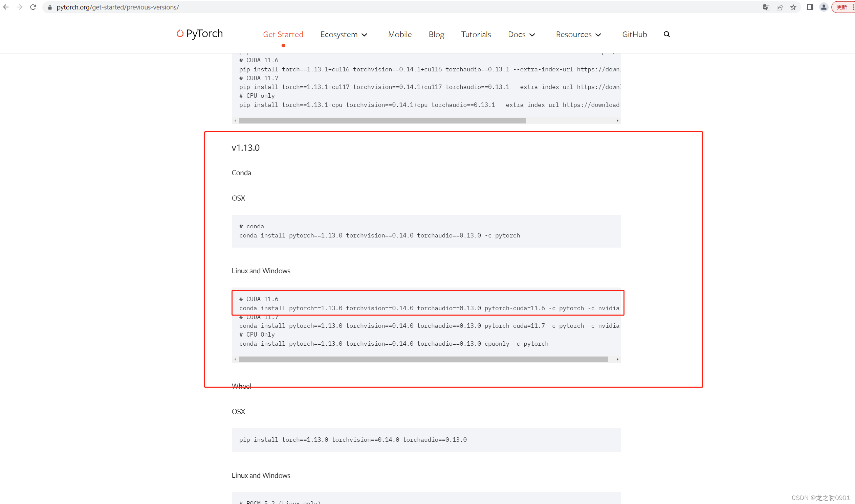Click Linux and Windows heading under Wheel
Viewport: 855px width, 504px height.
pos(261,476)
